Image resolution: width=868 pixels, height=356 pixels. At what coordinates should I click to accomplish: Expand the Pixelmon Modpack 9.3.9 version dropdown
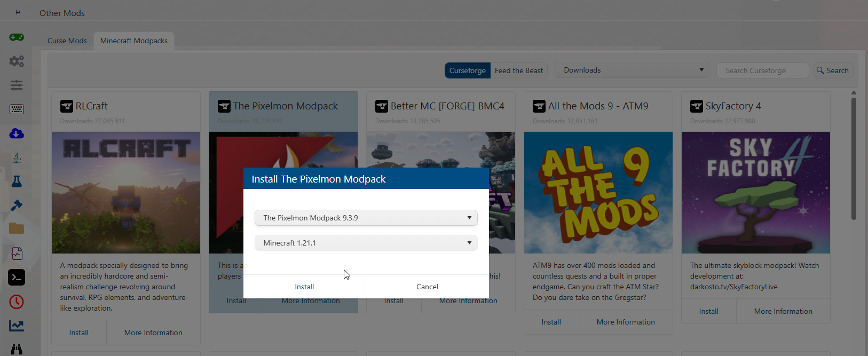pyautogui.click(x=366, y=218)
